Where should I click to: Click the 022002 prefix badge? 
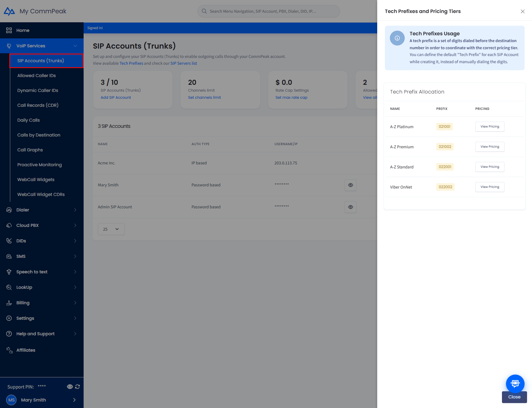(x=445, y=187)
